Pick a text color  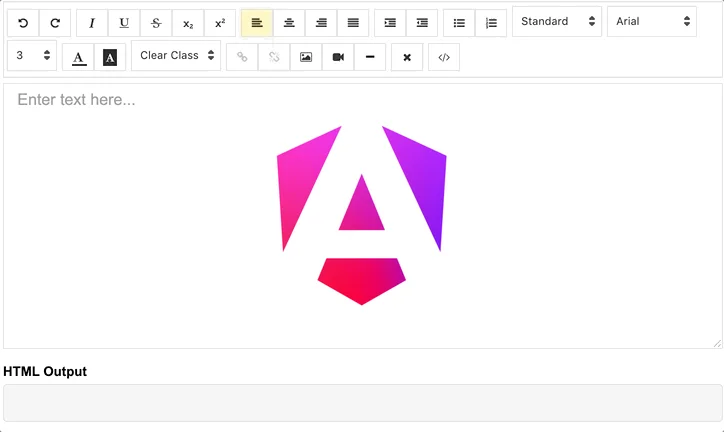[x=78, y=57]
